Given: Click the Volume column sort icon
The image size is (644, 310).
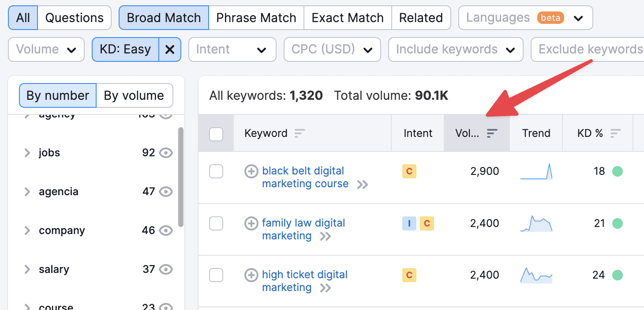Looking at the screenshot, I should click(x=493, y=133).
